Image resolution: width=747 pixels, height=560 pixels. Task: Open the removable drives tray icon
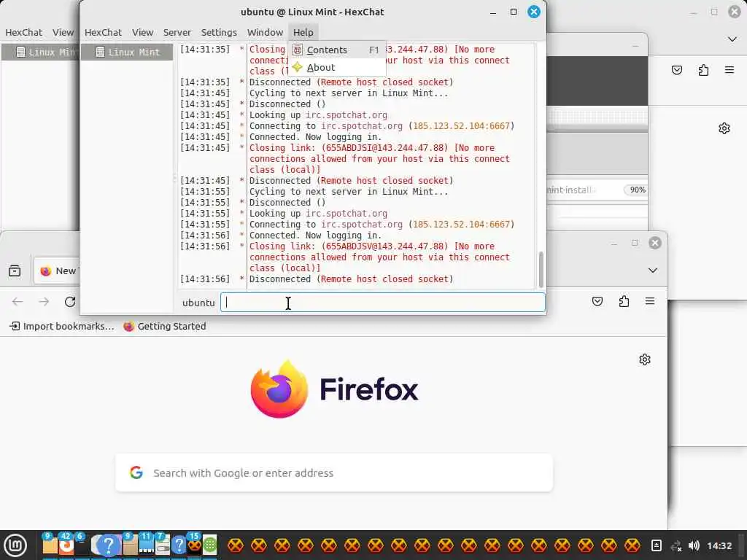point(656,545)
